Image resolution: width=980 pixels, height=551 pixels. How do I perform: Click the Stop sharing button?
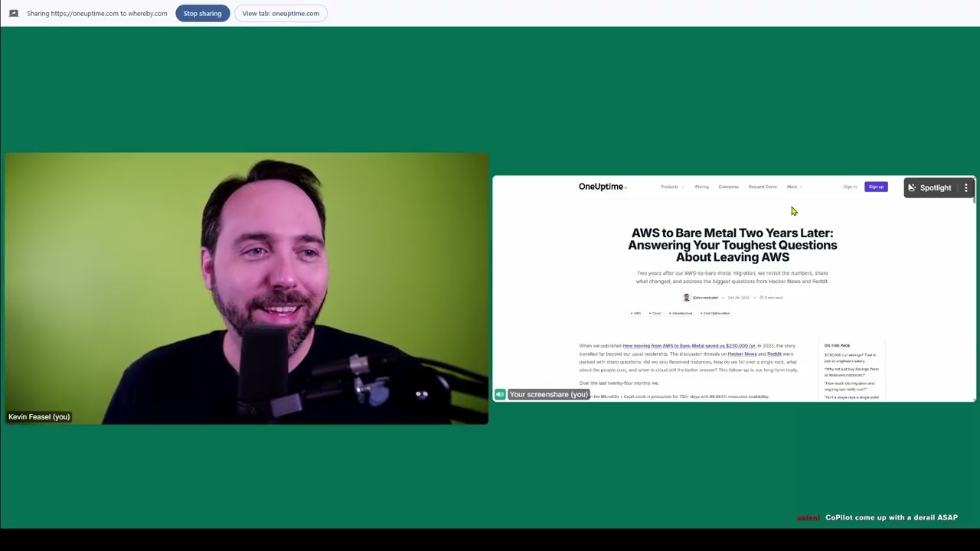pos(202,13)
